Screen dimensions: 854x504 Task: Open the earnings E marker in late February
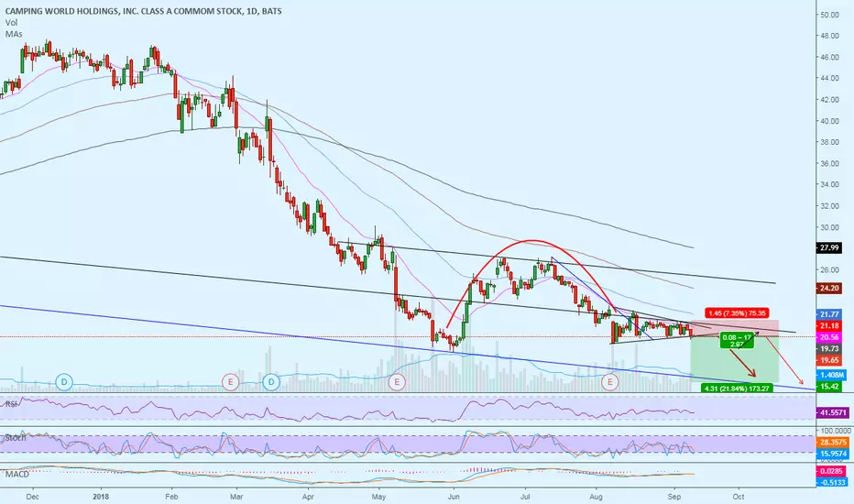click(230, 382)
